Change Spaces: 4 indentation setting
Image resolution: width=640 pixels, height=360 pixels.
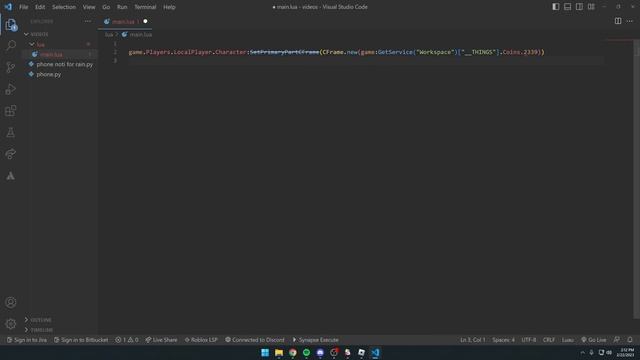click(503, 340)
